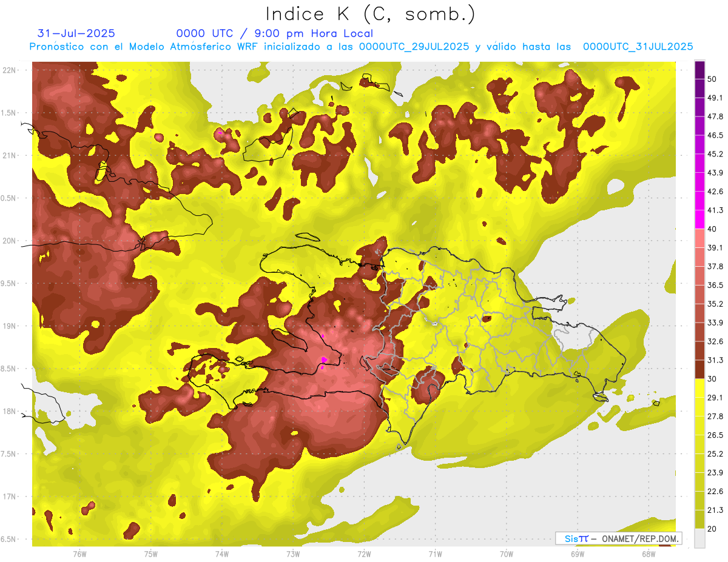Click the latitude label "17N"

click(10, 497)
